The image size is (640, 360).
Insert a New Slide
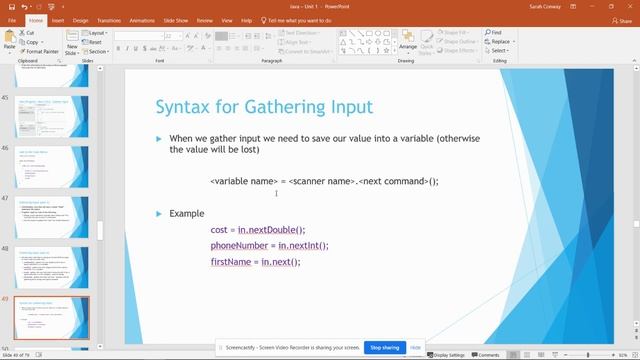[x=72, y=42]
